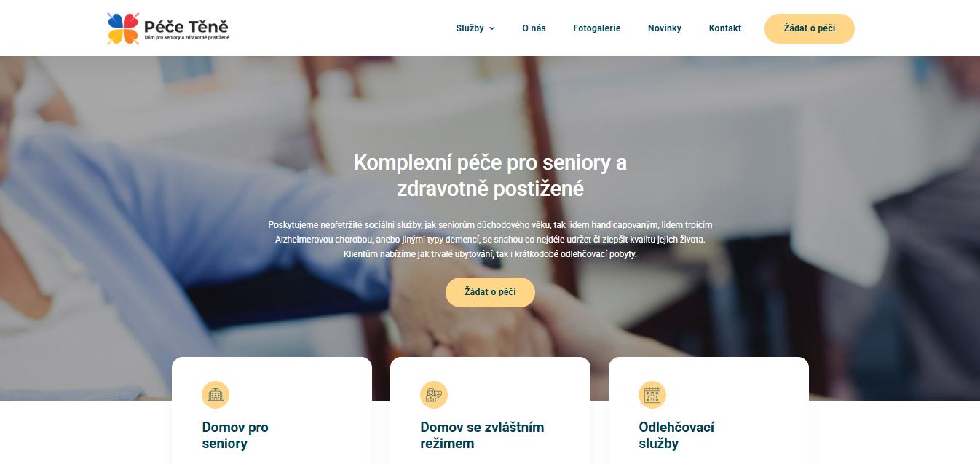The width and height of the screenshot is (980, 464).
Task: Go to the O nás page
Action: [x=534, y=28]
